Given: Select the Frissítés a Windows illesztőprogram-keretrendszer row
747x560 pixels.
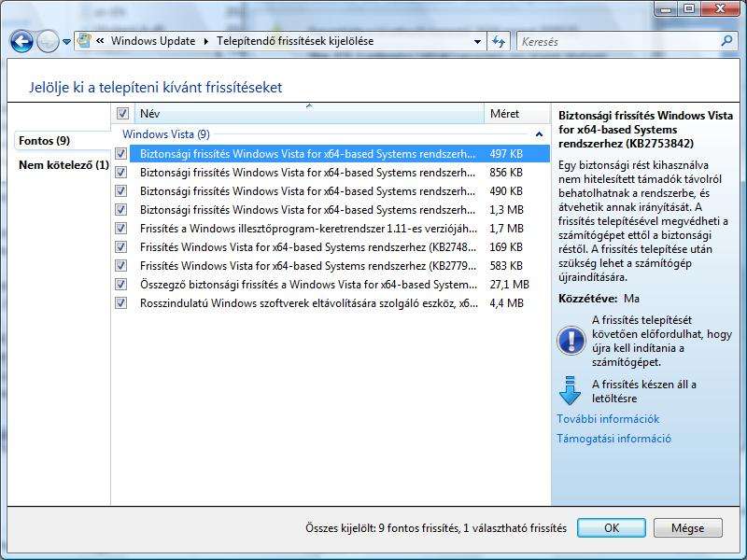Looking at the screenshot, I should pos(340,228).
